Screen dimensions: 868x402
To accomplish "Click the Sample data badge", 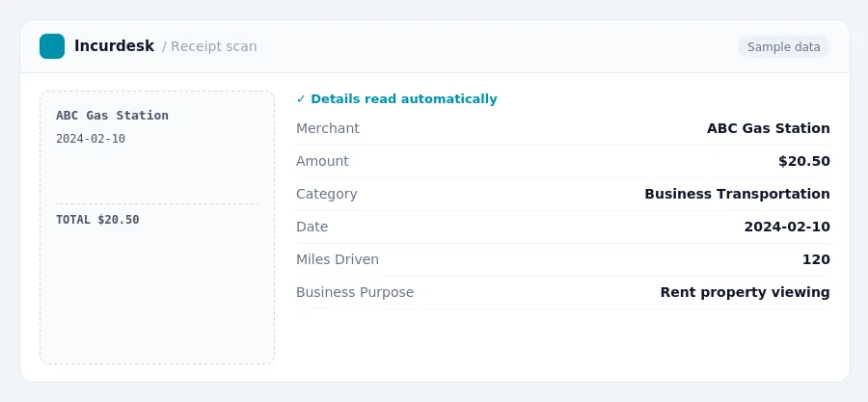I will (x=783, y=47).
